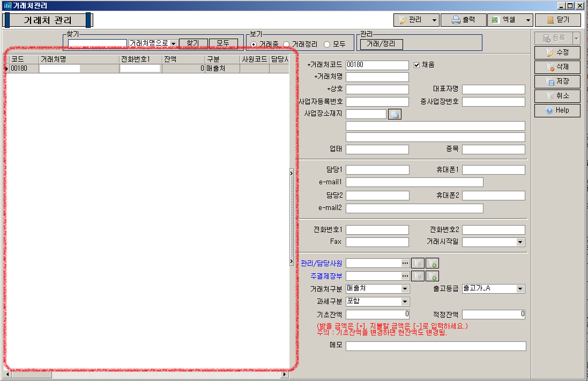Screen dimensions: 588x381
Task: Click the 찾기 search button
Action: [193, 43]
